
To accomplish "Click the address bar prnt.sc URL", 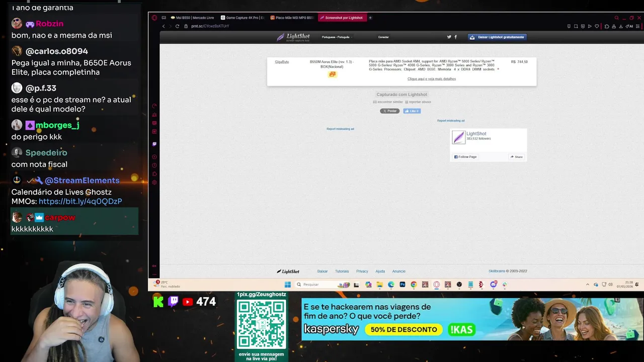I will [x=210, y=26].
